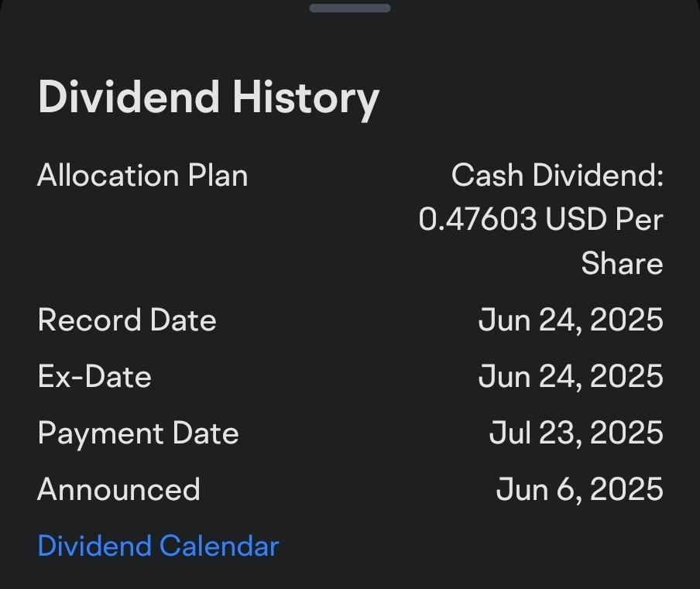The height and width of the screenshot is (589, 700).
Task: Tap the sheet drag handle bar
Action: pyautogui.click(x=350, y=8)
